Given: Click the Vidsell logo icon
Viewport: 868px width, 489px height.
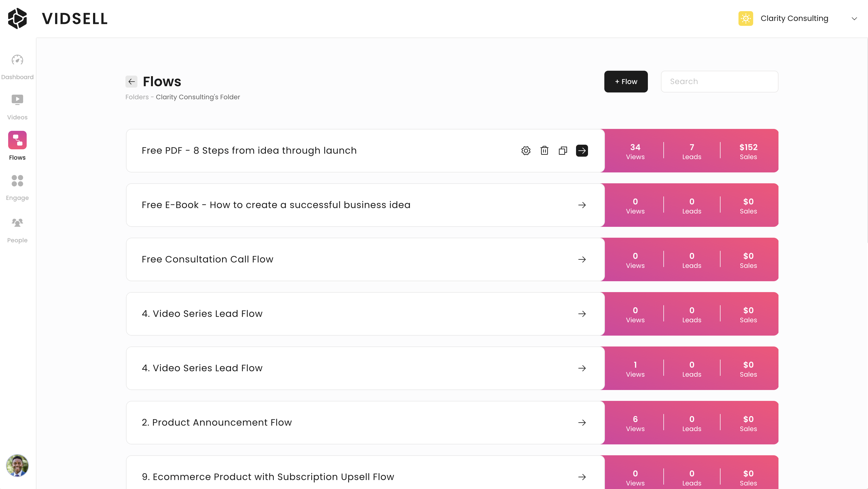Looking at the screenshot, I should click(17, 18).
